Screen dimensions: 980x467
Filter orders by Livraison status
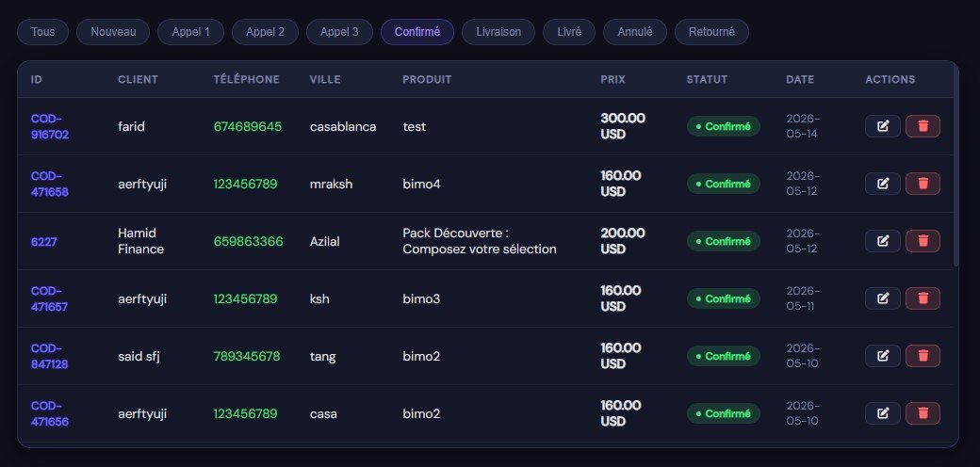pos(498,32)
